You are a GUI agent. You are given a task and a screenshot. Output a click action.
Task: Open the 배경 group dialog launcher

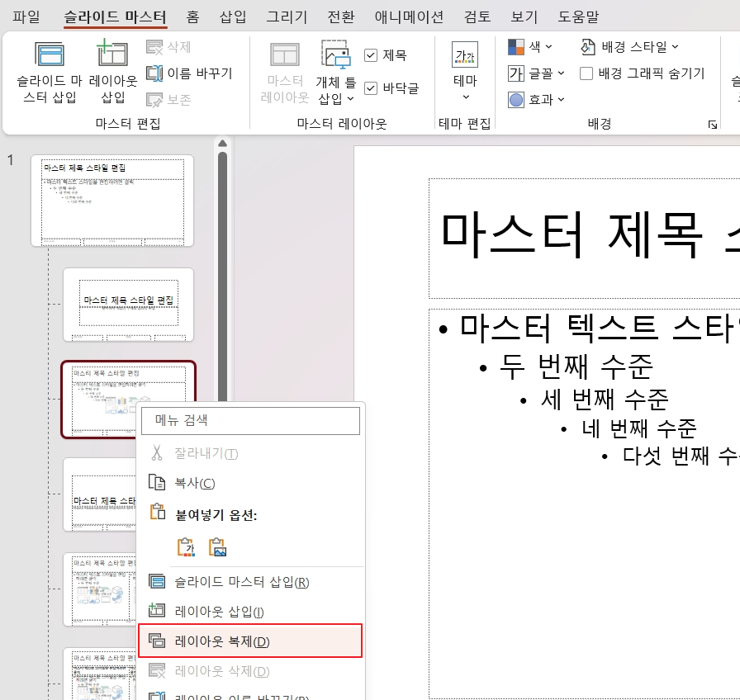(713, 125)
